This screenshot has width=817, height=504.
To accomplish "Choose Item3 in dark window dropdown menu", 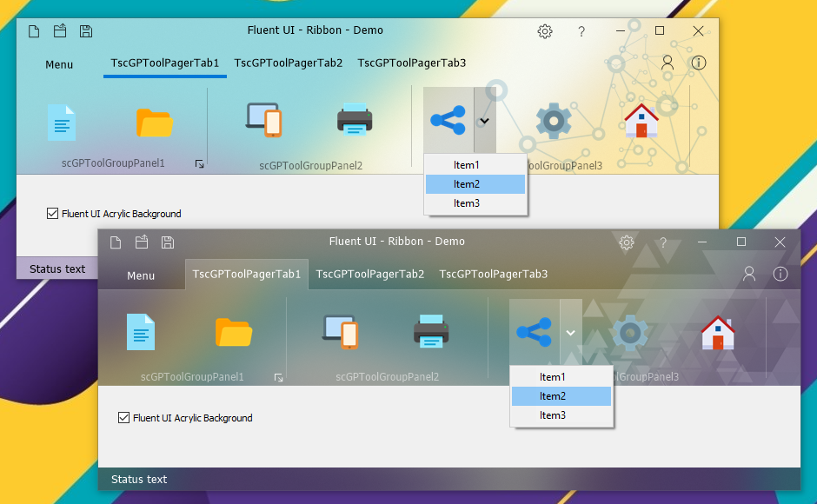I will tap(561, 416).
